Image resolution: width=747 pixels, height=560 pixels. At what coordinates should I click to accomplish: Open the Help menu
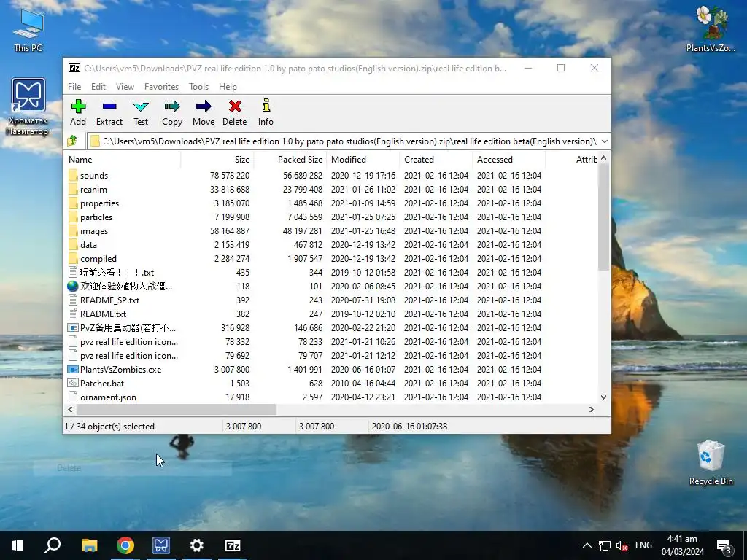(x=228, y=87)
